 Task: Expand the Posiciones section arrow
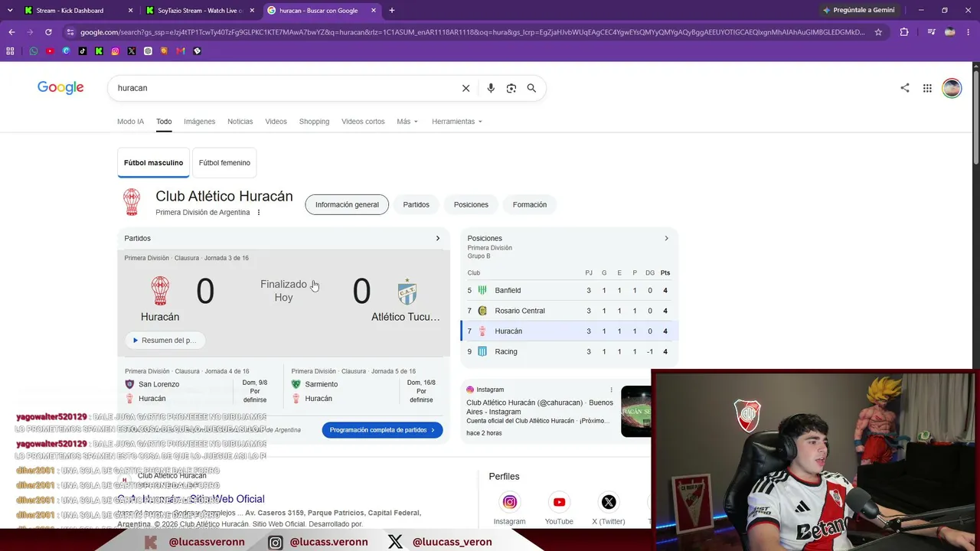click(666, 239)
